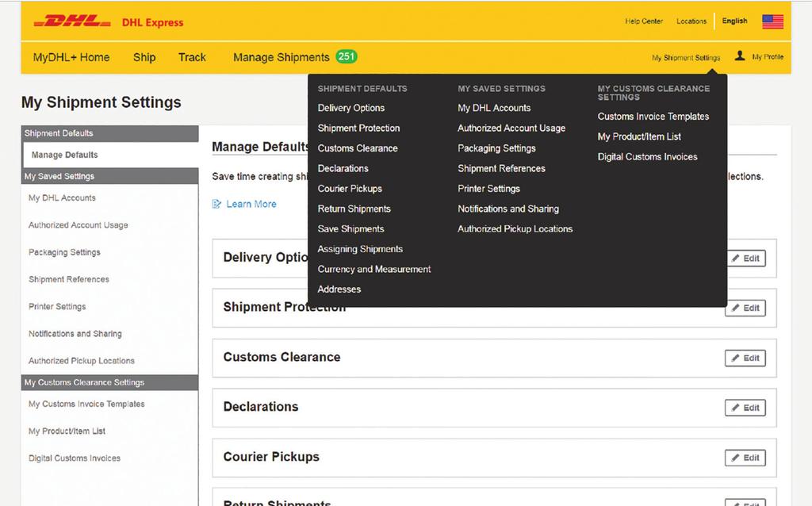The width and height of the screenshot is (812, 506).
Task: Choose Customs Clearance in dropdown menu
Action: (x=358, y=148)
